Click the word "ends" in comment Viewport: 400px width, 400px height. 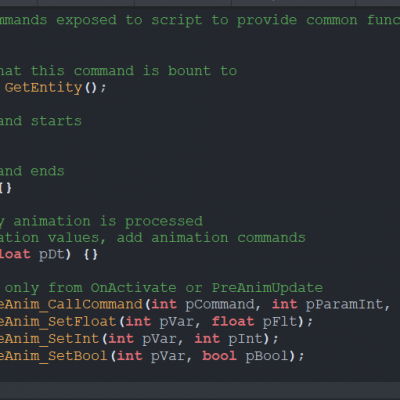[47, 171]
